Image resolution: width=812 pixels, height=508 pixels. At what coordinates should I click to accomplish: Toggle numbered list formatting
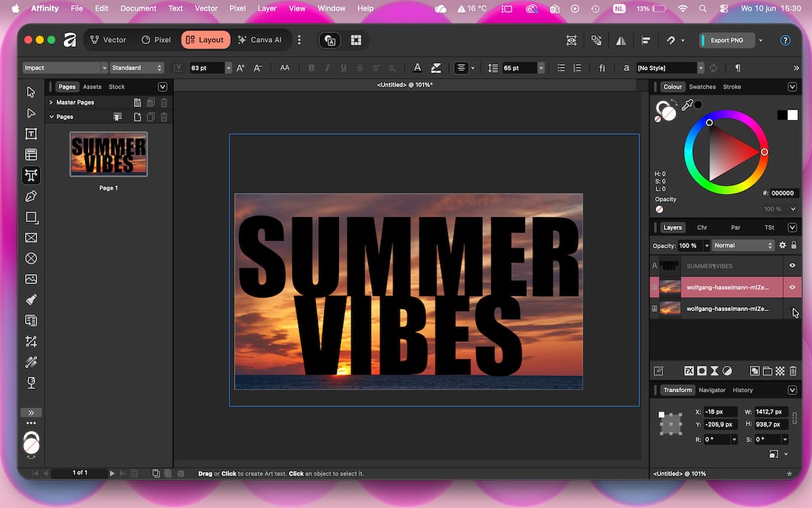pyautogui.click(x=577, y=68)
